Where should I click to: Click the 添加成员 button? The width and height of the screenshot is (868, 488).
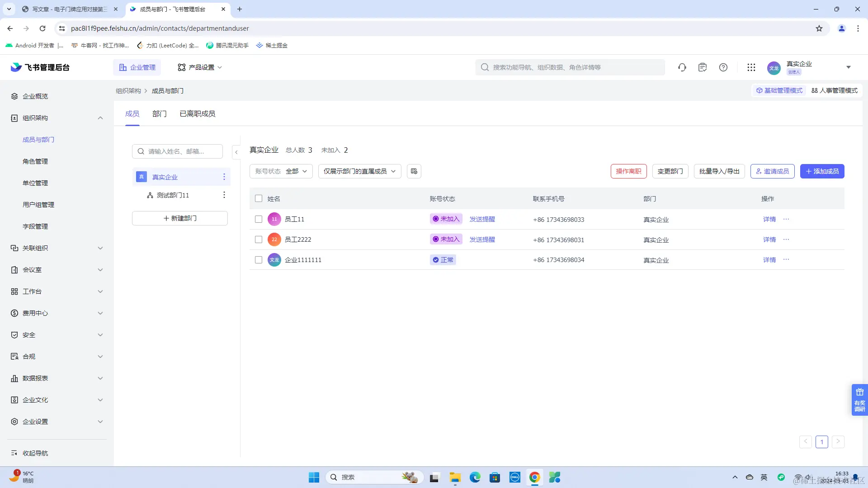pyautogui.click(x=822, y=171)
